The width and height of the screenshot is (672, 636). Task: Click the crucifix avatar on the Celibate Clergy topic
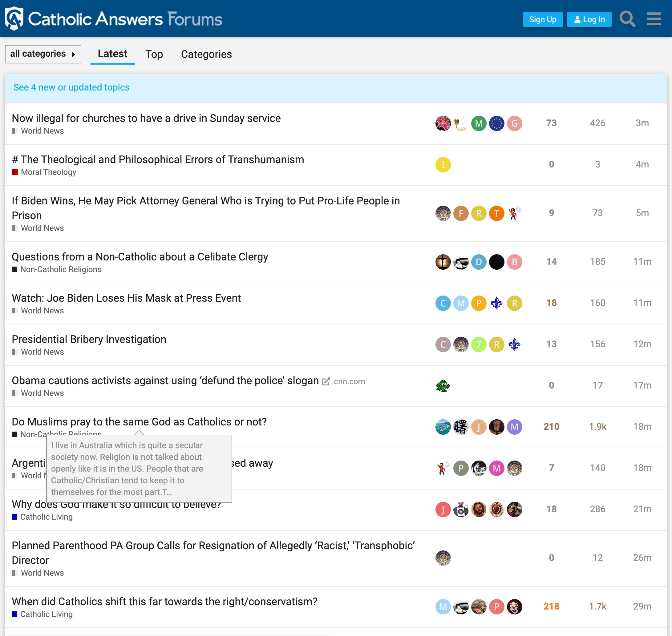point(443,262)
